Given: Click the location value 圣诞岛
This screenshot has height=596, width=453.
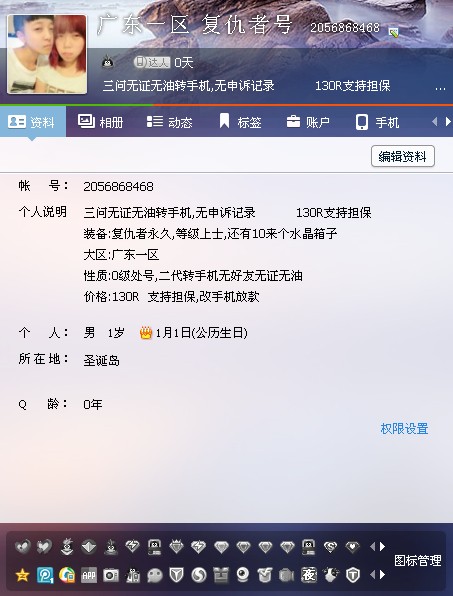Looking at the screenshot, I should [101, 360].
